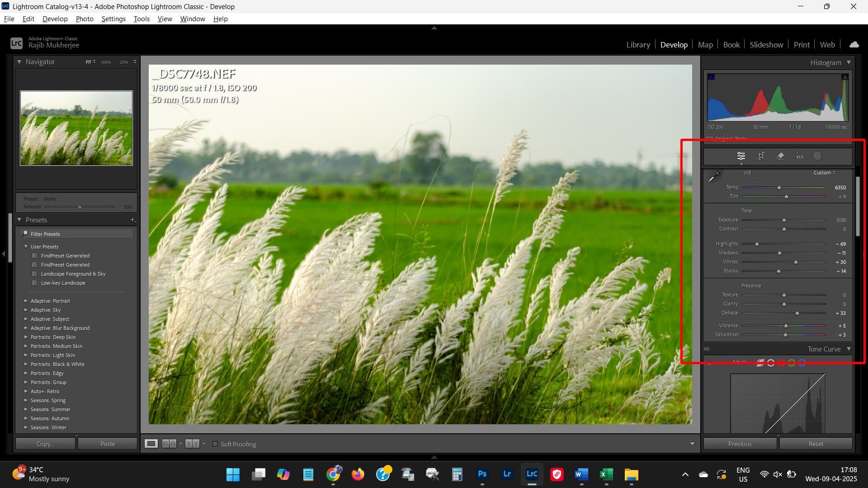Expand the Seasons: Winter preset group
868x488 pixels.
pyautogui.click(x=26, y=427)
